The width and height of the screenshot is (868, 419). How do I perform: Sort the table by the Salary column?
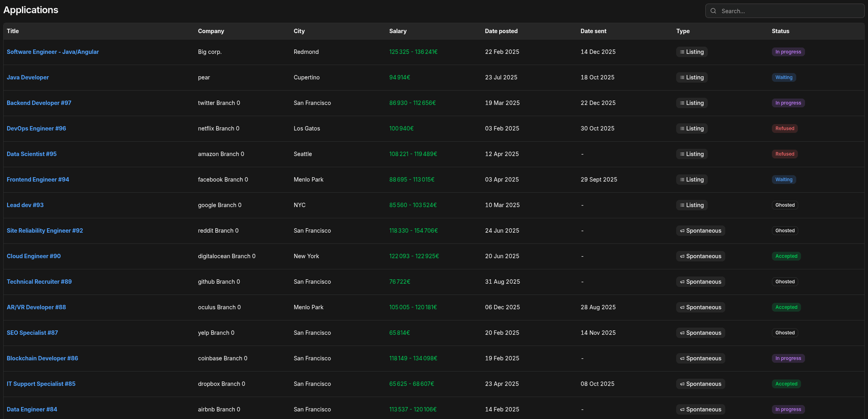(398, 31)
